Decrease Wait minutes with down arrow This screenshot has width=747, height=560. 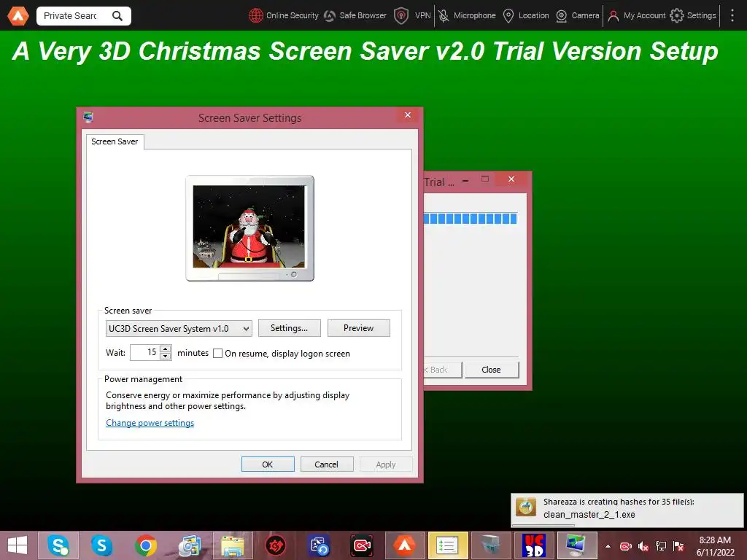pyautogui.click(x=166, y=356)
